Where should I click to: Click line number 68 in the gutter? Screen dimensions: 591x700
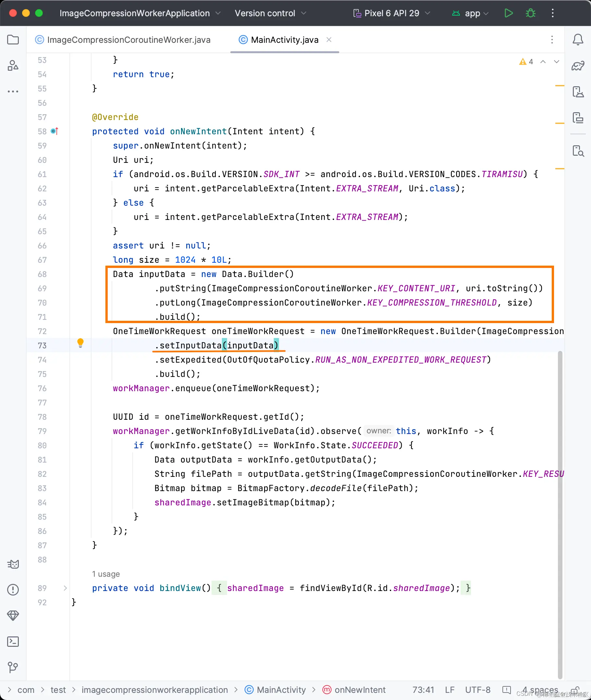[42, 274]
